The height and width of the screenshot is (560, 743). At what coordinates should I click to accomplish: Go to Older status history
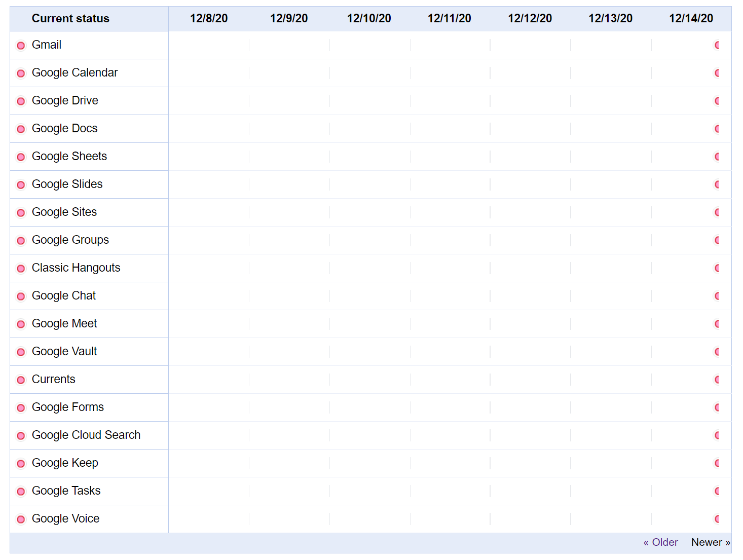[660, 542]
